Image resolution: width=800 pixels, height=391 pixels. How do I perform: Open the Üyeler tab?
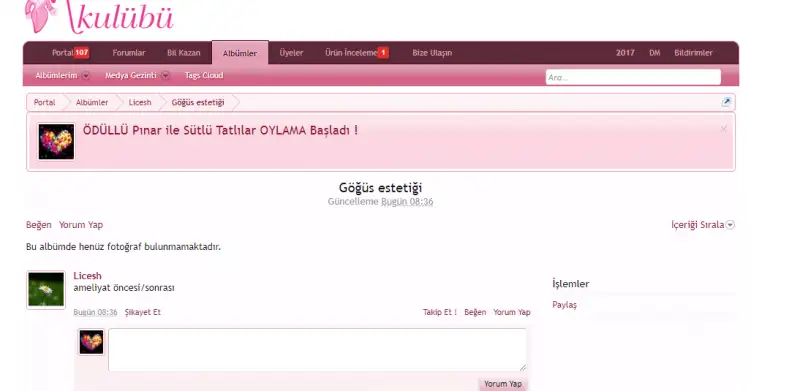(291, 53)
